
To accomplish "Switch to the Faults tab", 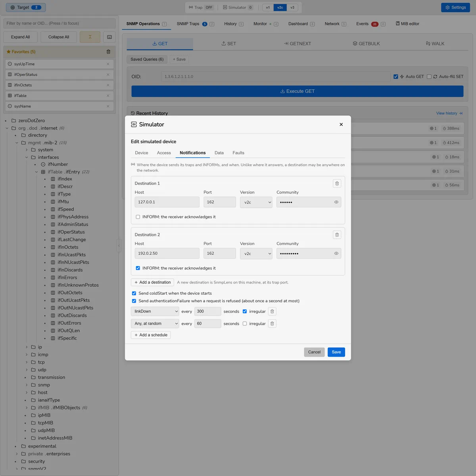I will click(x=238, y=153).
